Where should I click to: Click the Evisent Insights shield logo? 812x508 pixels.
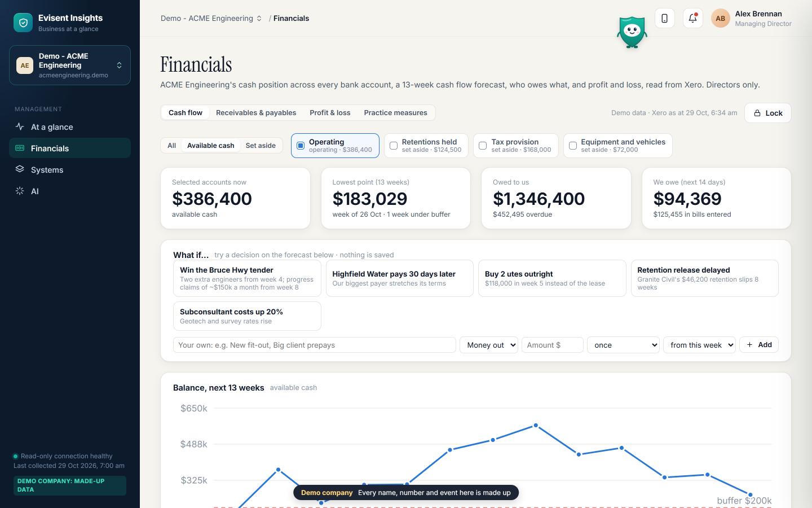point(23,23)
